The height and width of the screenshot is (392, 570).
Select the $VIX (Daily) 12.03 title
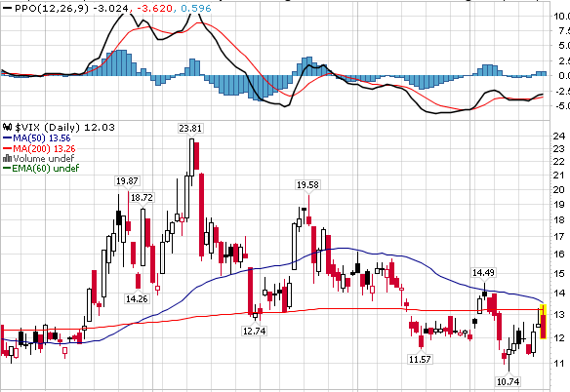tap(65, 127)
